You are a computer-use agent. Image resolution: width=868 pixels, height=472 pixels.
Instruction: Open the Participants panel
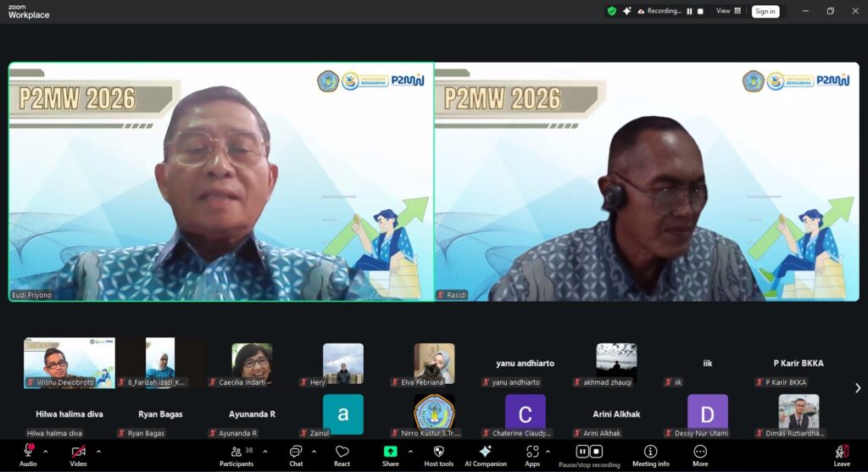[x=236, y=453]
